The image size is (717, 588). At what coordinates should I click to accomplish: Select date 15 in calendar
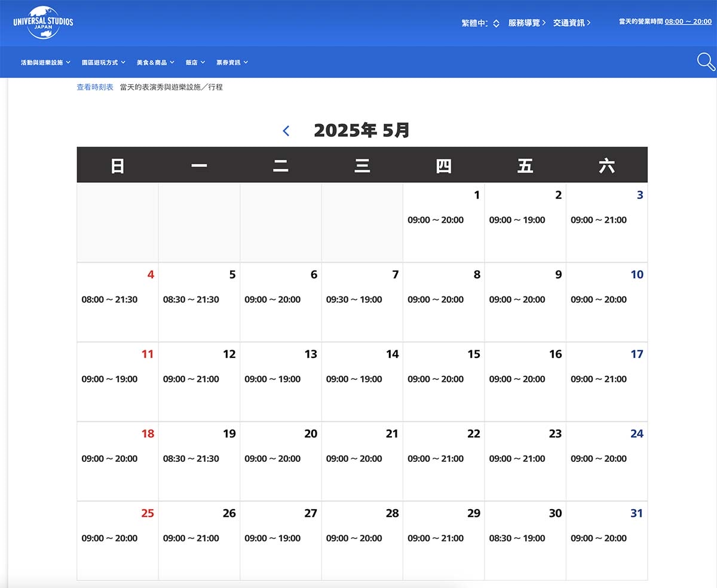[x=444, y=381]
